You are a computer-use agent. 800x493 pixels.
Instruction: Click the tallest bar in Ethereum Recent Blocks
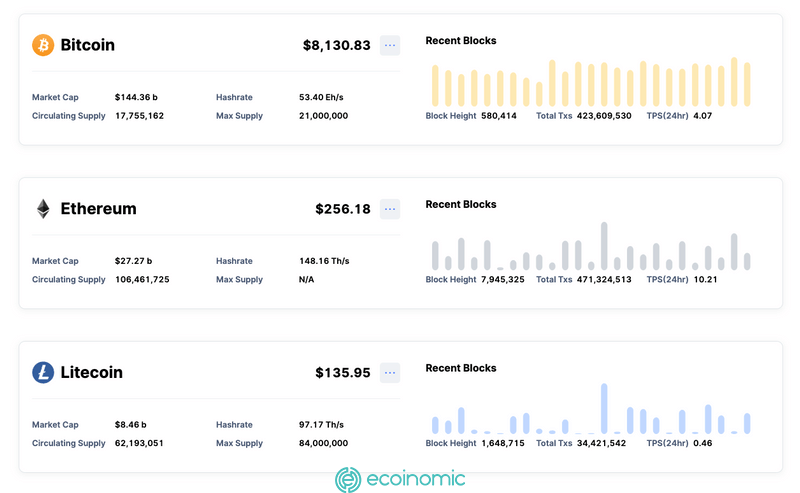(x=604, y=246)
